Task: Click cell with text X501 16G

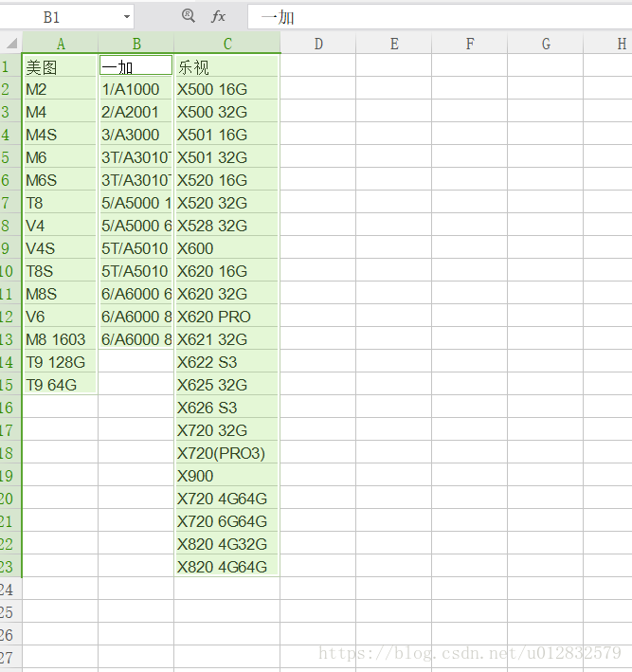Action: pyautogui.click(x=227, y=135)
